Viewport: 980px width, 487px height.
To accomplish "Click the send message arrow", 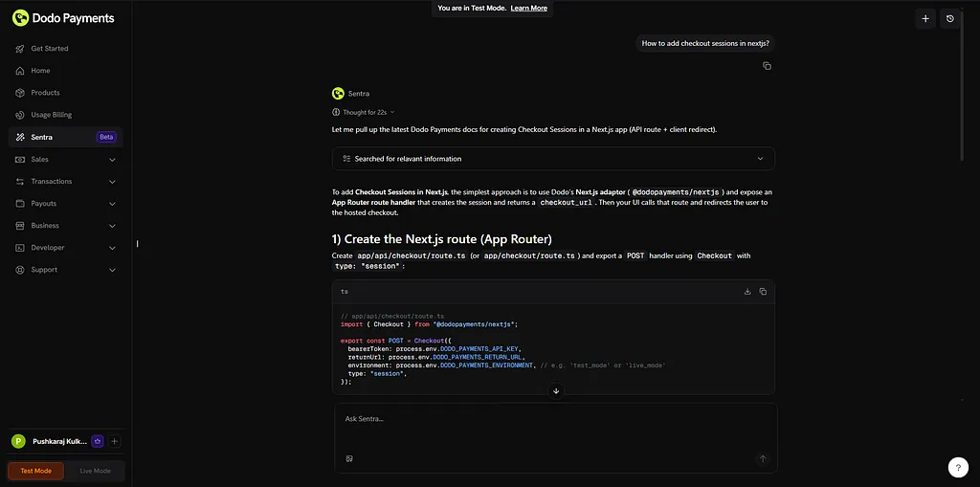I will [x=763, y=459].
